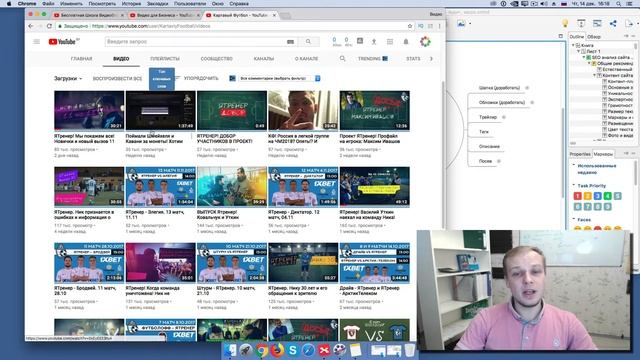
Task: Select the Описание topic in mind map
Action: (x=489, y=147)
